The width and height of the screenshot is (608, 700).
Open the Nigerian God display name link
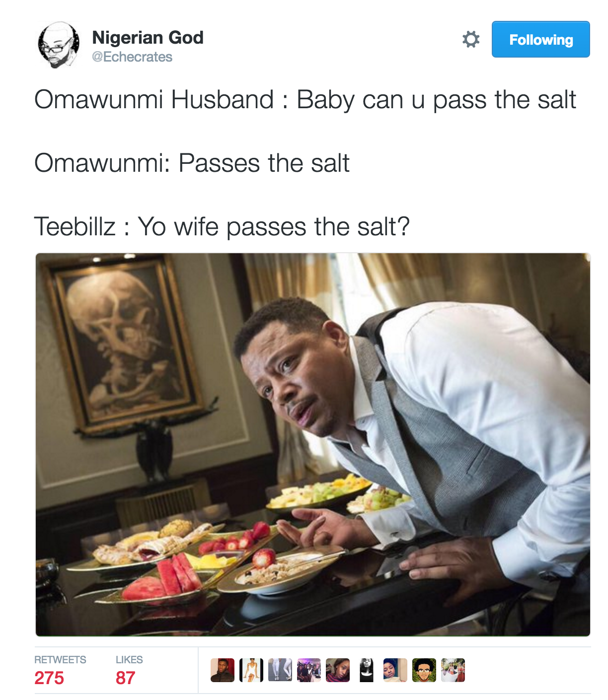[148, 37]
